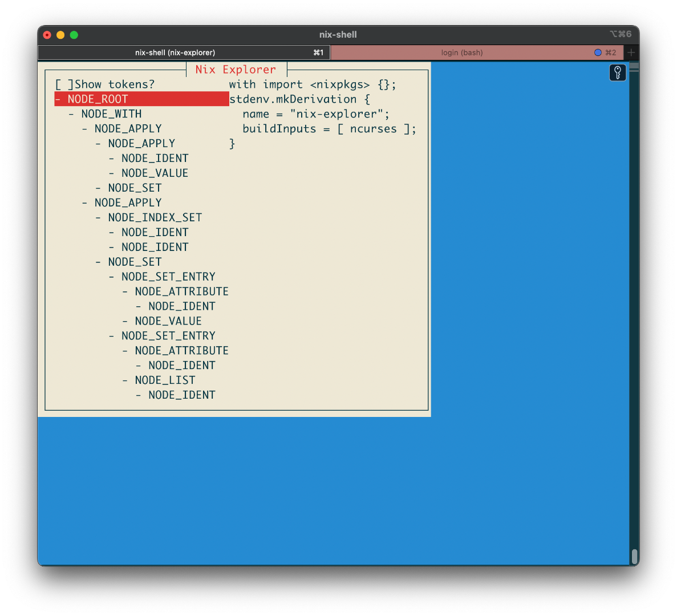The height and width of the screenshot is (616, 677).
Task: Minimize the window using yellow button
Action: point(60,35)
